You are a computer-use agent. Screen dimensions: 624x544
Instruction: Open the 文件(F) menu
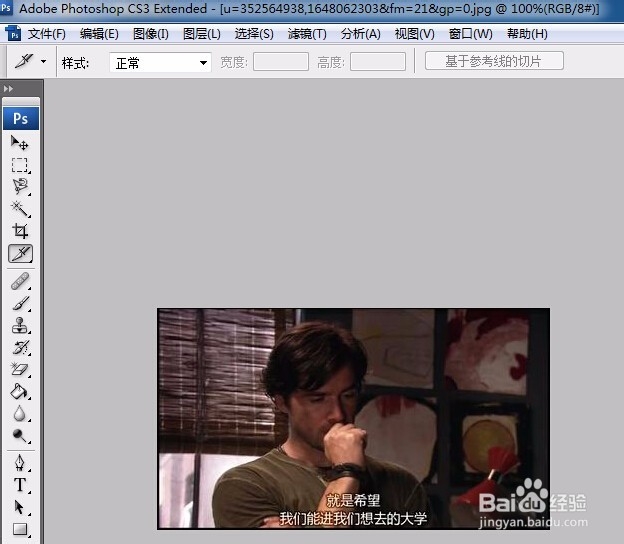pos(47,34)
